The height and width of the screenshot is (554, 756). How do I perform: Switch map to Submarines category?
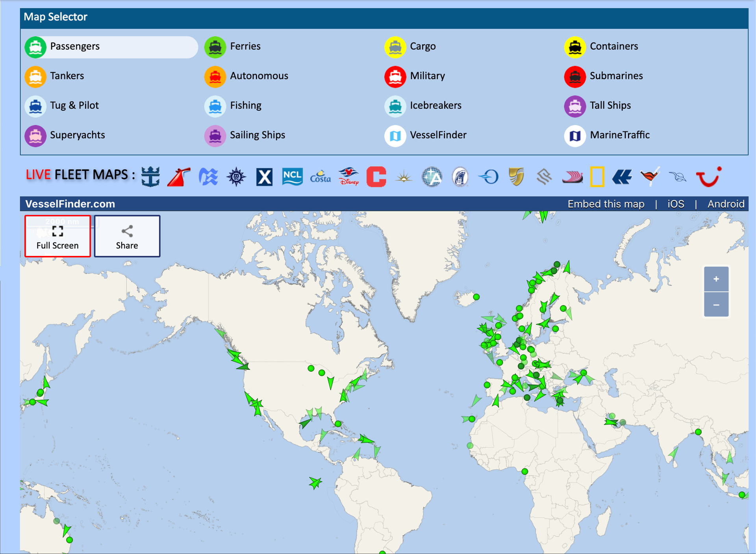tap(616, 76)
